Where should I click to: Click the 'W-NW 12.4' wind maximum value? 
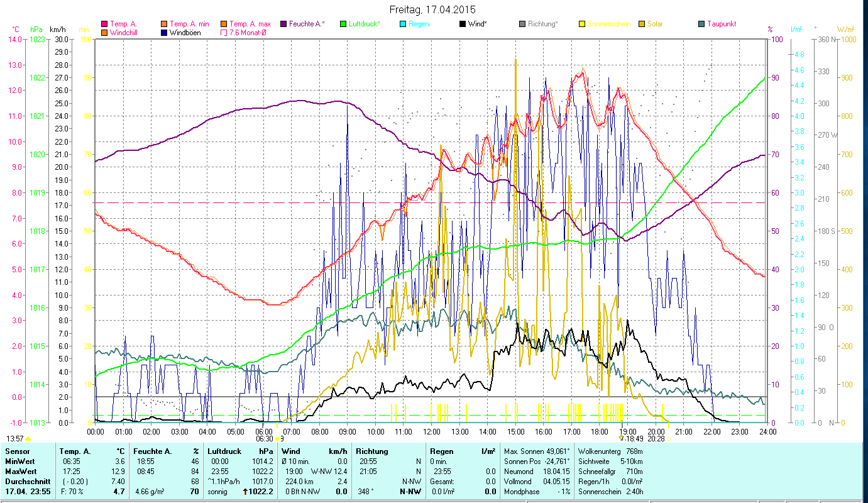[329, 471]
